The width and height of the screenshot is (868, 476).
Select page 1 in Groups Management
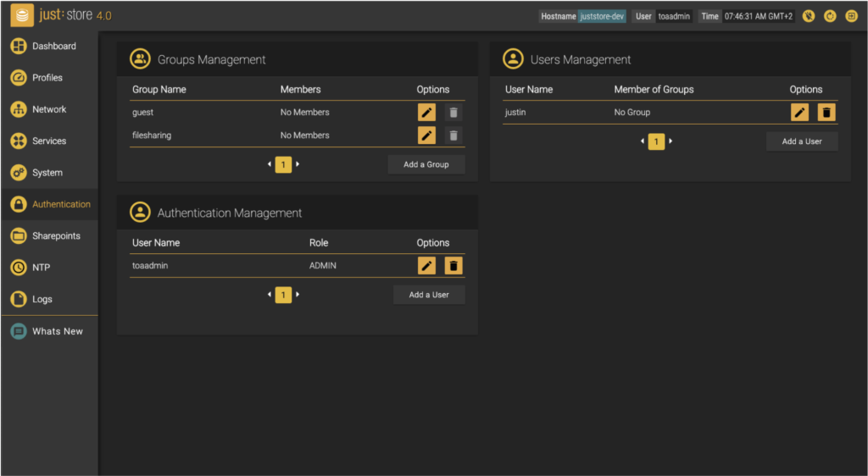pyautogui.click(x=283, y=164)
